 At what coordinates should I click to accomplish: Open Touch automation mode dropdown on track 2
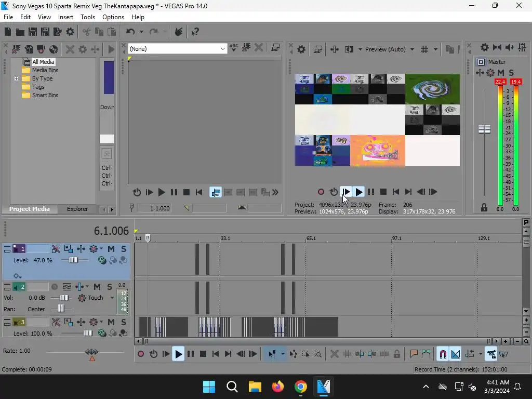click(x=112, y=298)
